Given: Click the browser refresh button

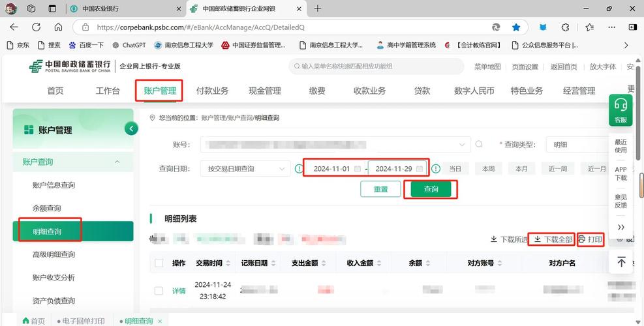Looking at the screenshot, I should click(36, 27).
